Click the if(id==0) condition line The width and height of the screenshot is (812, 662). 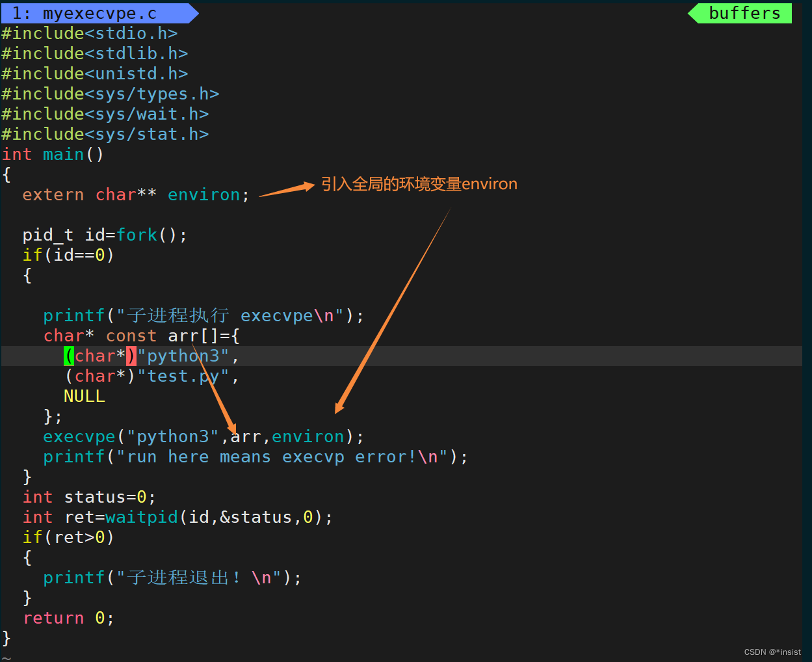(x=68, y=255)
